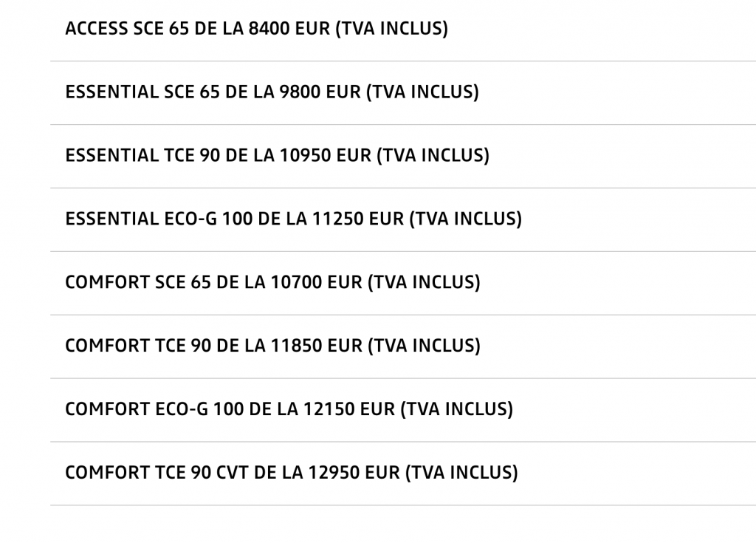Open the Comfort SCE 65 section

click(x=272, y=283)
